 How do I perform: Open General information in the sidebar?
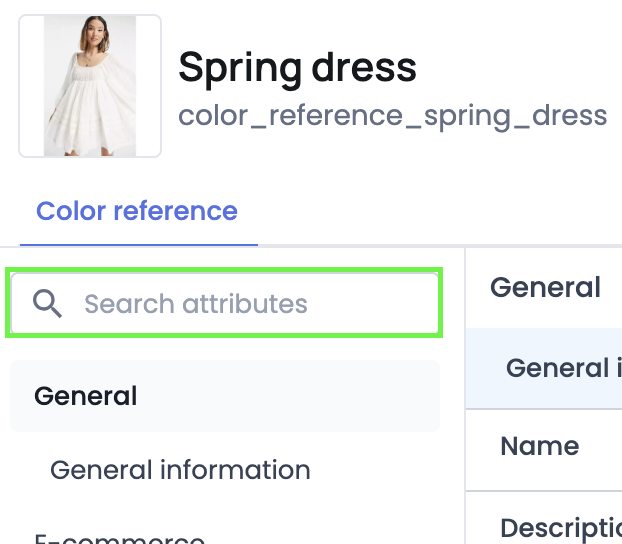coord(180,470)
